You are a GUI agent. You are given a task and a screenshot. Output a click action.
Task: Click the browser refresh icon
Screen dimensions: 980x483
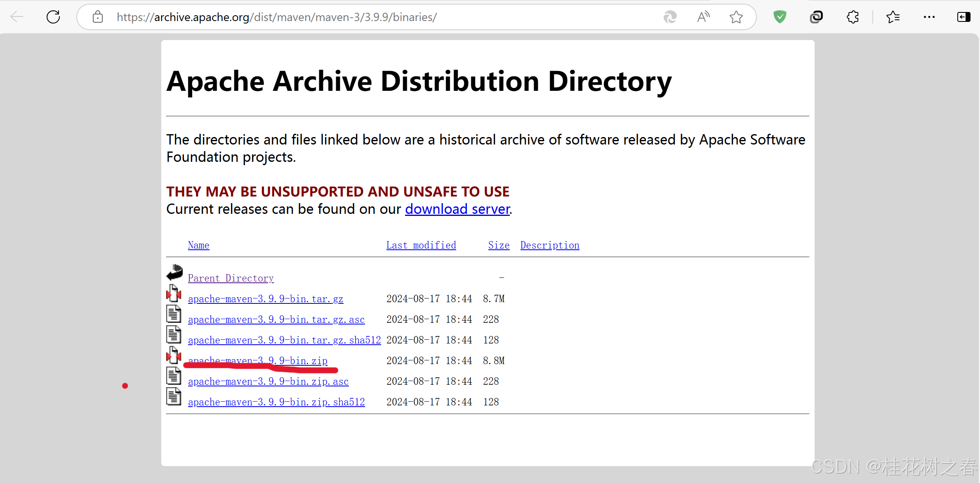coord(53,17)
